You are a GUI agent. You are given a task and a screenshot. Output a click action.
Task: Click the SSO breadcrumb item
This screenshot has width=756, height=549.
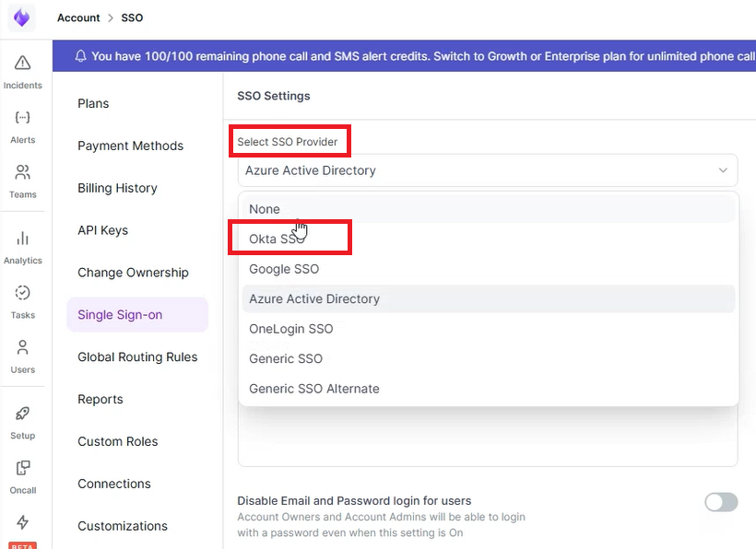(x=132, y=18)
